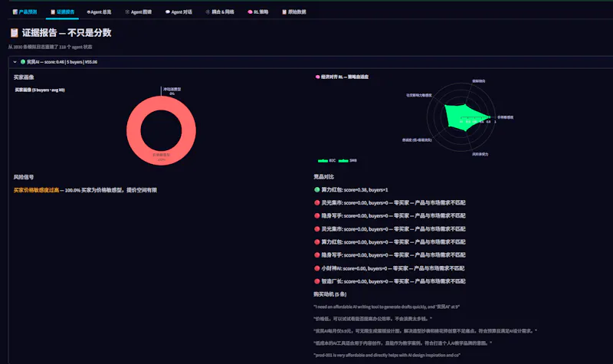Go to the Agent 图谱 tab
Image resolution: width=613 pixels, height=364 pixels.
[138, 12]
